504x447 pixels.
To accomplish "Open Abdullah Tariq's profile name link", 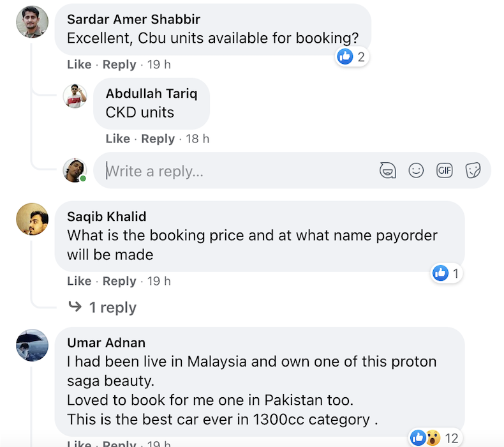I will click(151, 93).
